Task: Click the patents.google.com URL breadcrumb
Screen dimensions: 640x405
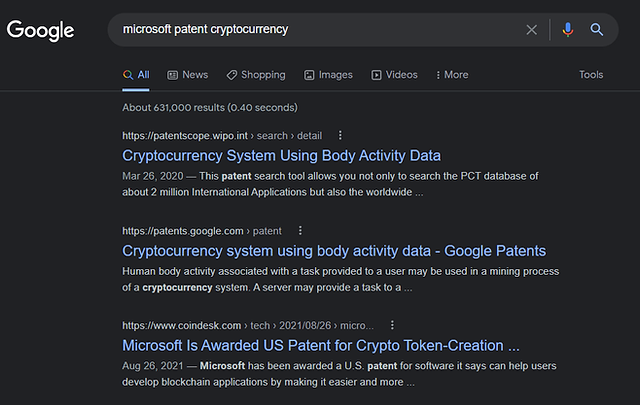Action: (202, 231)
